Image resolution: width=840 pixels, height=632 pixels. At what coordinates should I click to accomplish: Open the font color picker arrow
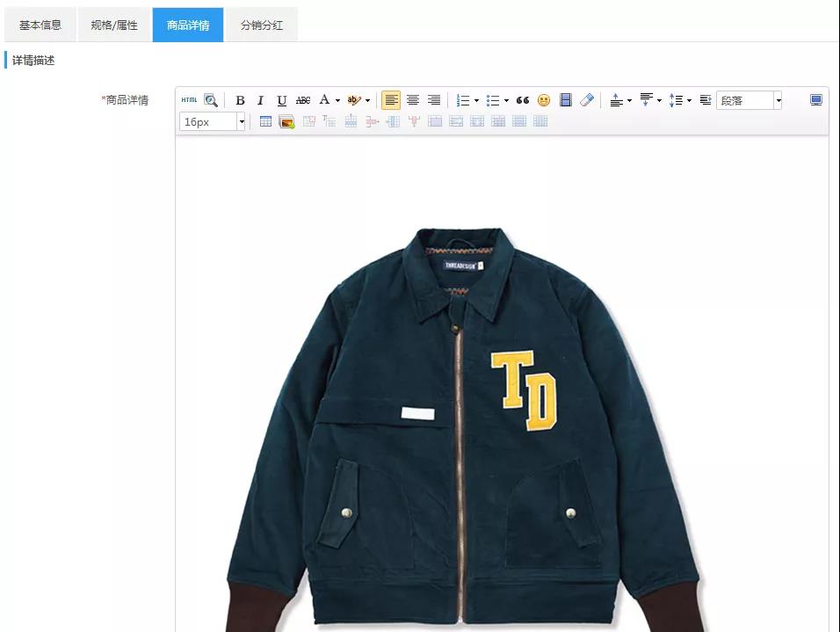coord(337,100)
